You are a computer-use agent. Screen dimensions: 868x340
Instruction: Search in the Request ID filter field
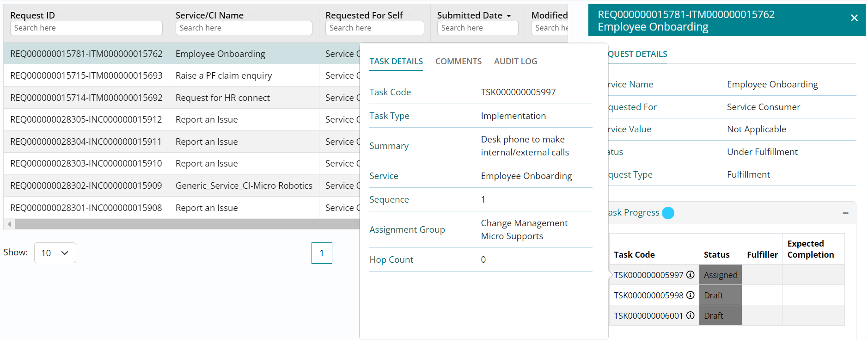coord(86,28)
